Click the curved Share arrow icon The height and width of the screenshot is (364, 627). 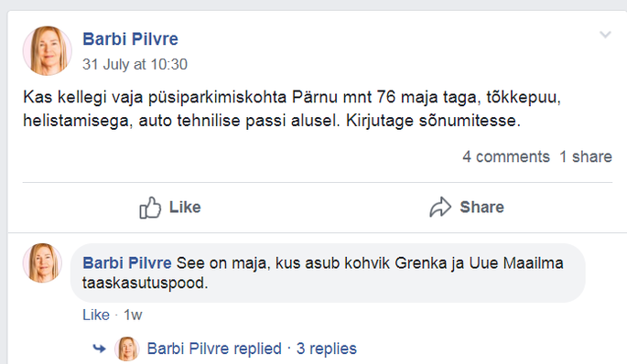[x=440, y=207]
